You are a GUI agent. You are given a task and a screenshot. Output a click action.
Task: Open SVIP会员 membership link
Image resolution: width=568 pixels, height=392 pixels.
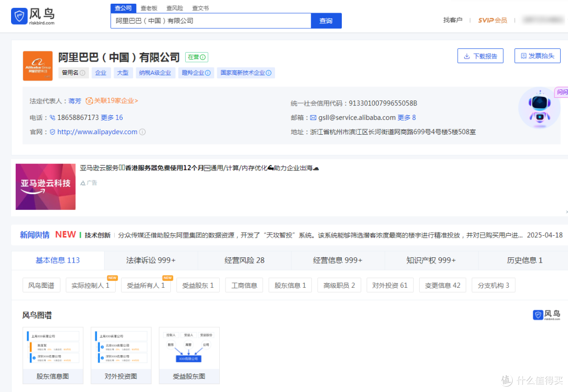493,20
